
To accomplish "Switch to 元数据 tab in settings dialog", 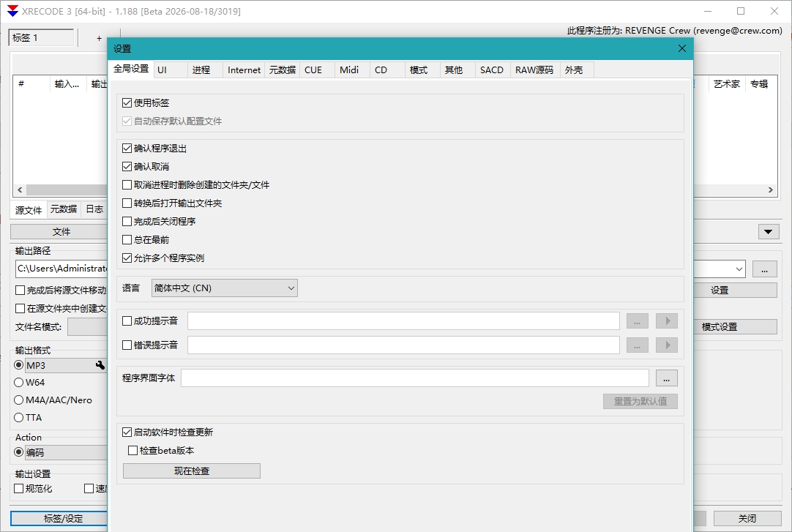I will point(283,70).
